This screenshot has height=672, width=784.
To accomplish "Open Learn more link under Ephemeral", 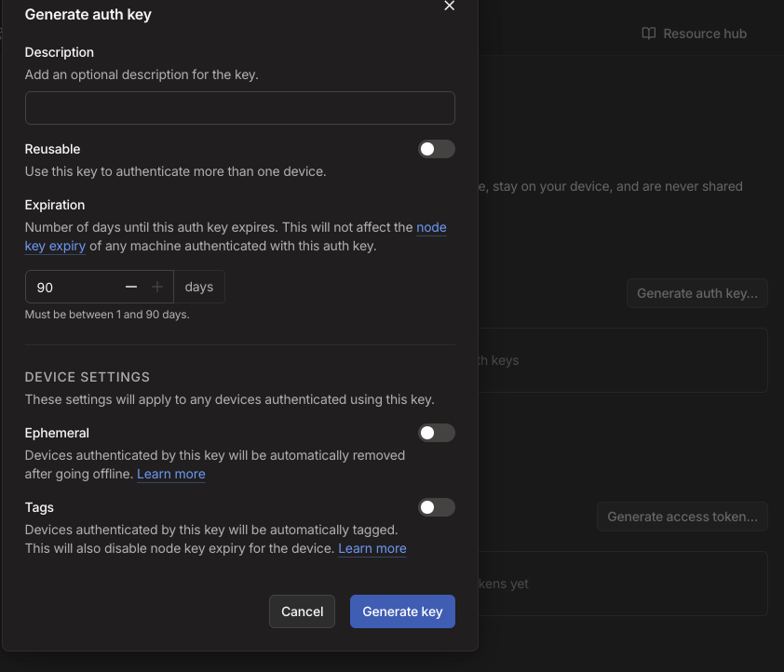I will (171, 474).
